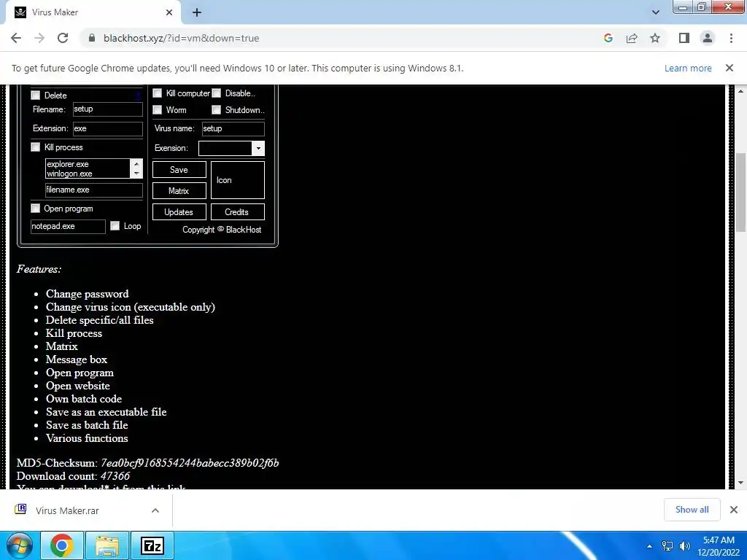
Task: Click the padlock site info icon
Action: click(x=92, y=38)
